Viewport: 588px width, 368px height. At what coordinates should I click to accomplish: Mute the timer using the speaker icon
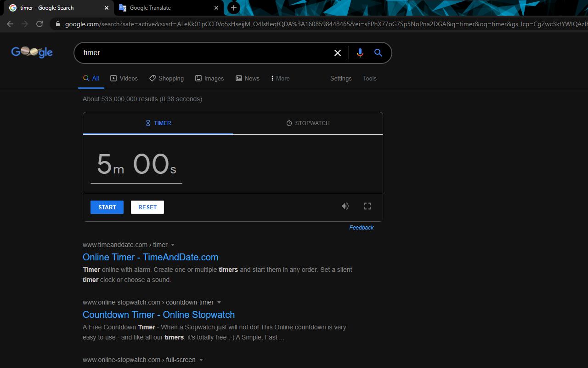pyautogui.click(x=345, y=206)
